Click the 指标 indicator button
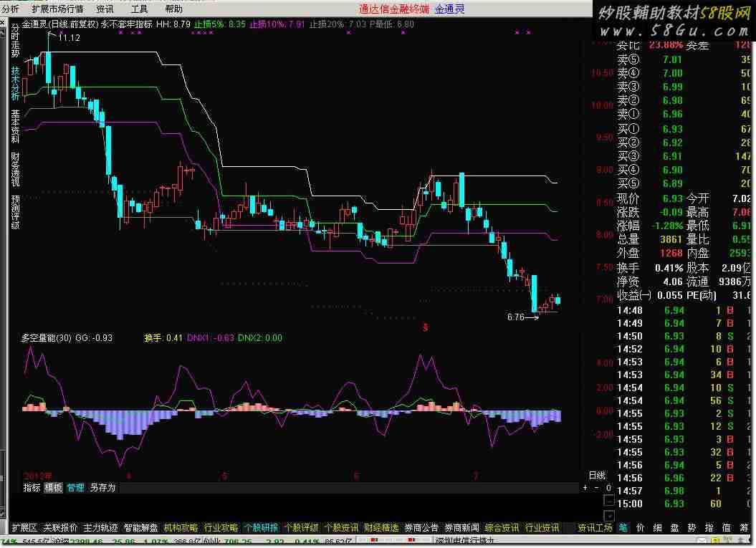756x548 pixels. click(32, 488)
